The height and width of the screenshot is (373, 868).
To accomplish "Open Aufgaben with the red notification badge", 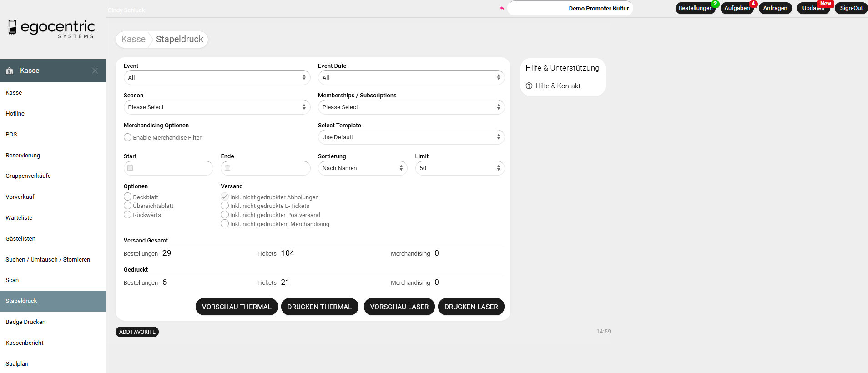I will (737, 8).
